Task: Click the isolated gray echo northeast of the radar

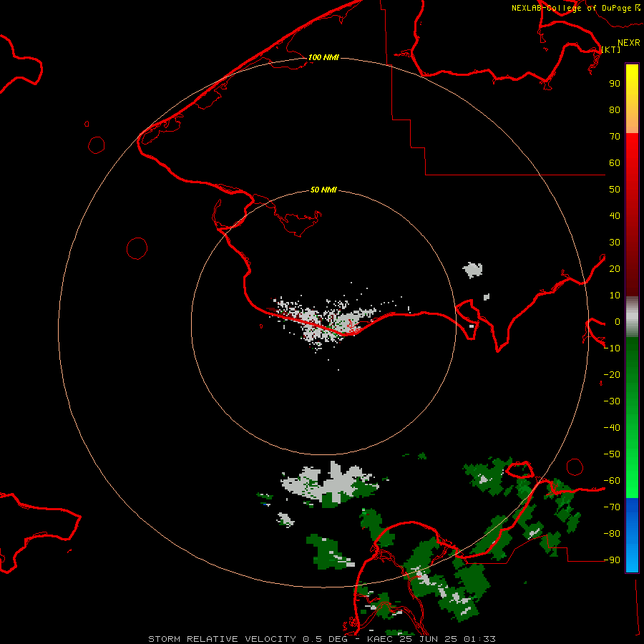Action: click(473, 270)
